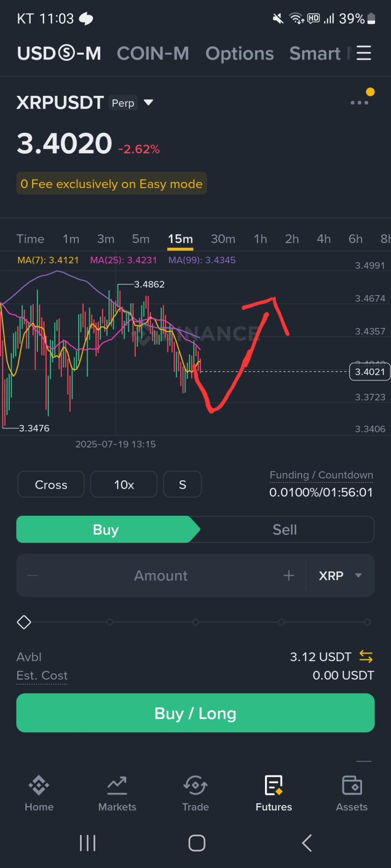Switch to the Sell side
This screenshot has height=868, width=391.
285,529
